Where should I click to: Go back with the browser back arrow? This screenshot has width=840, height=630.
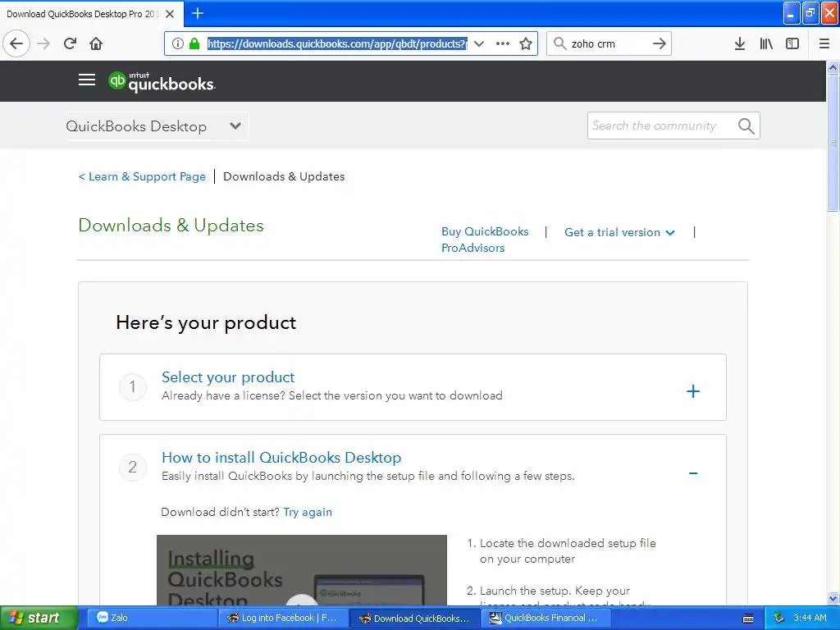pyautogui.click(x=16, y=43)
